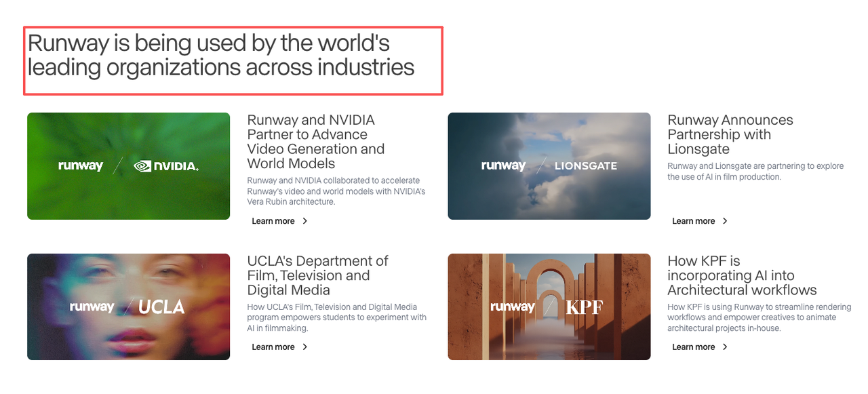The image size is (868, 394).
Task: Click the NVIDIA description mentioning Vera Rubin architecture
Action: click(x=336, y=191)
